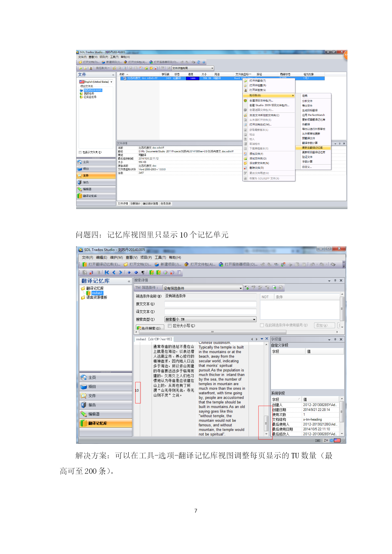
Task: Click the 添加(A) button
Action: (x=325, y=325)
